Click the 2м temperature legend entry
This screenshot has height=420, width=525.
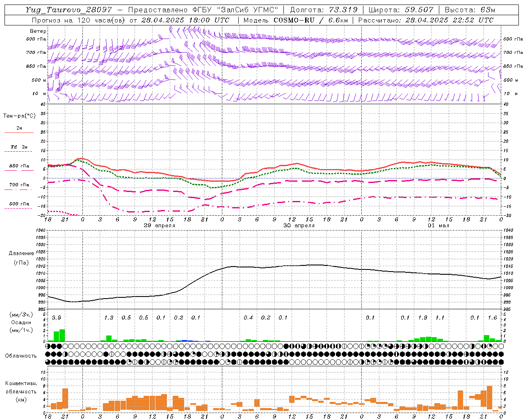19,128
